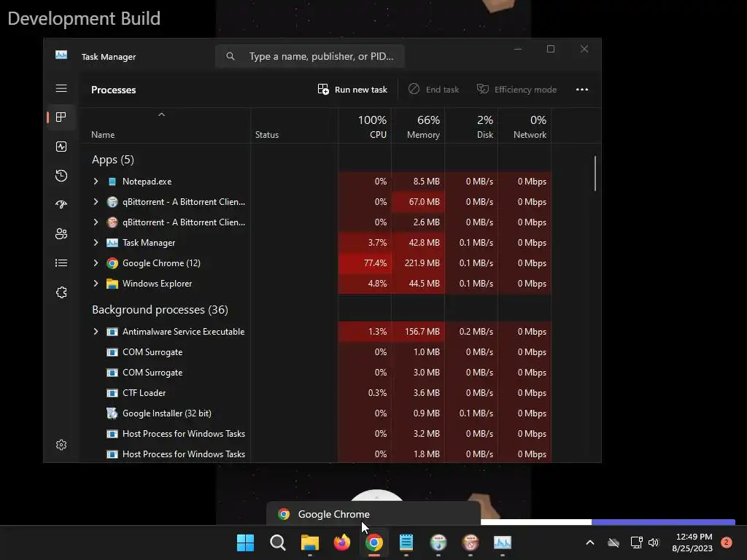Select the Google Installer (32 bit) icon
Viewport: 747px width, 560px height.
pos(112,413)
